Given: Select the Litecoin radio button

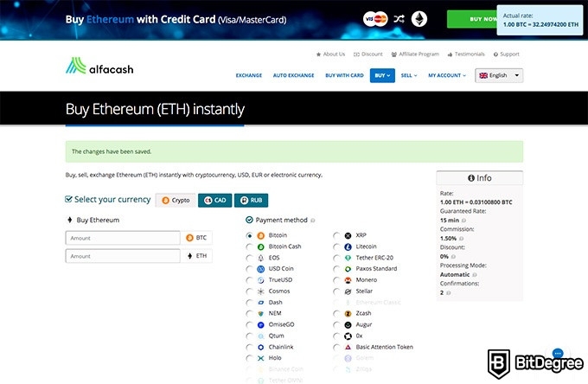Looking at the screenshot, I should point(336,246).
